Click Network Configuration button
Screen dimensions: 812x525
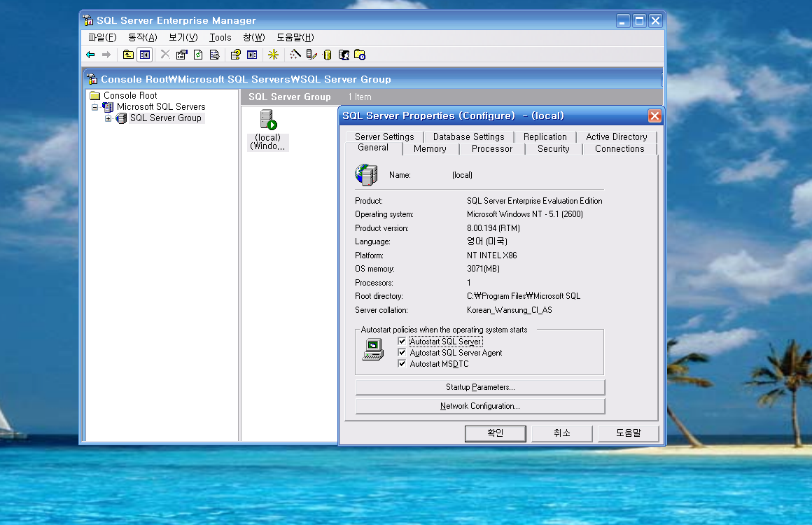(x=480, y=406)
